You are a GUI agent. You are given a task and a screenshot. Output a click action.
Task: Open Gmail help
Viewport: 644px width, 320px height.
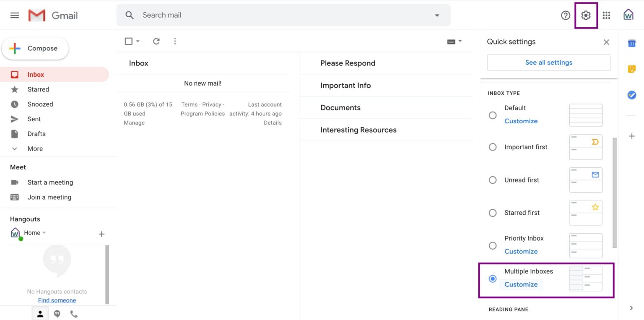(566, 15)
